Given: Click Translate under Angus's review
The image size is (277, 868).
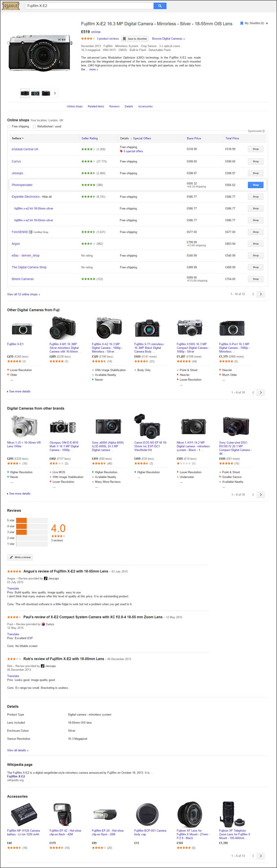Looking at the screenshot, I should pos(13,588).
